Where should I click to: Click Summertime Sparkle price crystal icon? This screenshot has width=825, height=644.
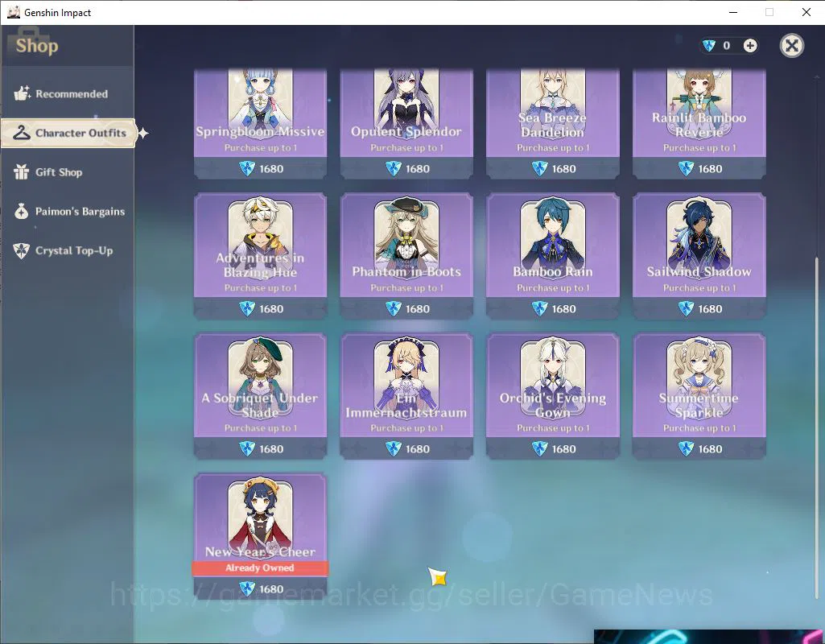coord(686,449)
